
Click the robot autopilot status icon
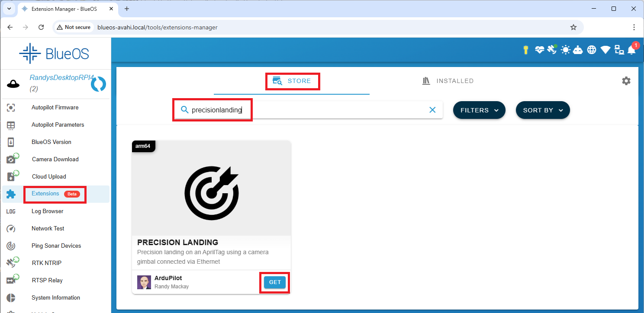[578, 50]
